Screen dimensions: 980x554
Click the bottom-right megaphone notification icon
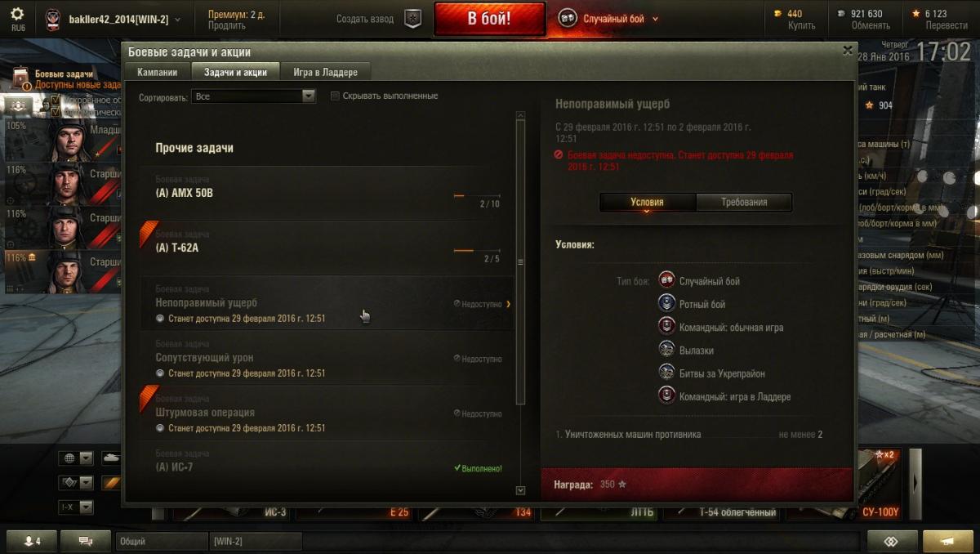pos(947,541)
